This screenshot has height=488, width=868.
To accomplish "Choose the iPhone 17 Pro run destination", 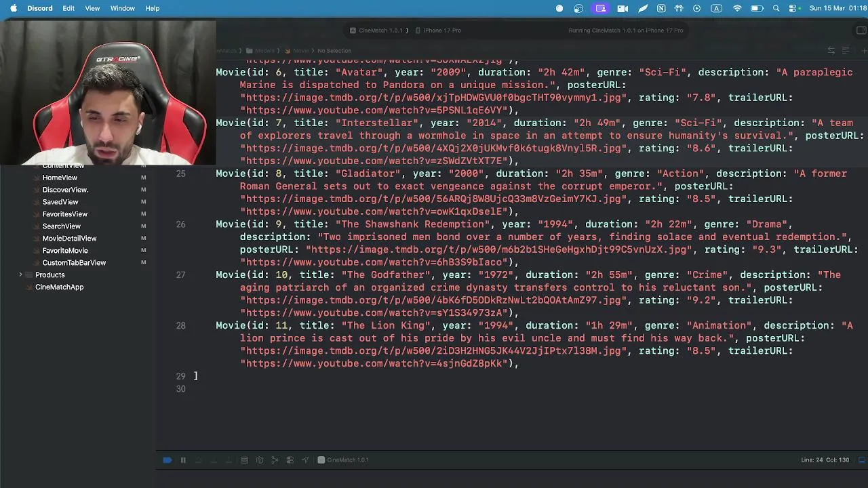I will (438, 30).
